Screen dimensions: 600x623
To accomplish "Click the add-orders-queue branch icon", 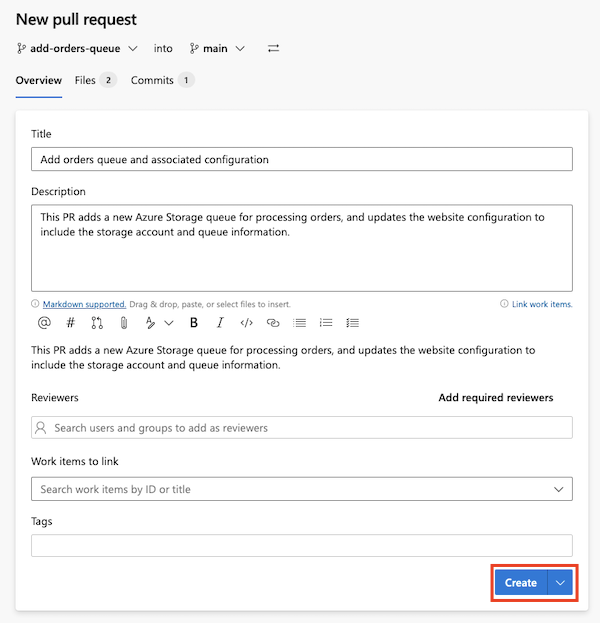I will pyautogui.click(x=21, y=48).
